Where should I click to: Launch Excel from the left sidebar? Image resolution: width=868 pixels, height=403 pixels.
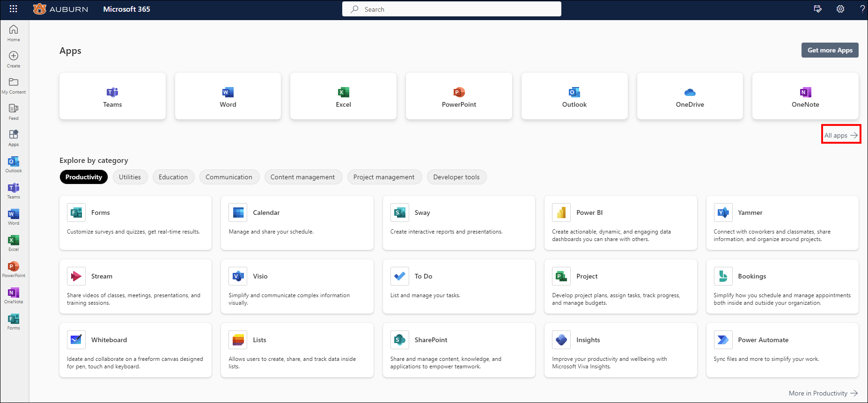pyautogui.click(x=14, y=242)
